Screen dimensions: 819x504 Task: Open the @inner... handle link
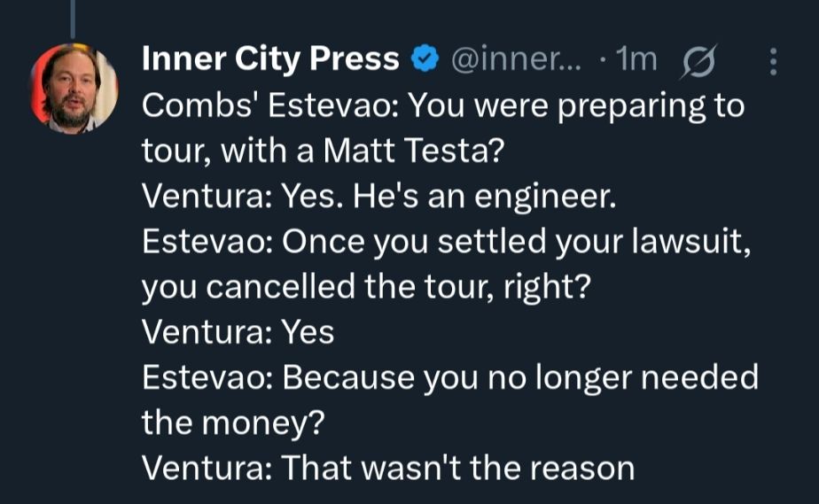517,59
